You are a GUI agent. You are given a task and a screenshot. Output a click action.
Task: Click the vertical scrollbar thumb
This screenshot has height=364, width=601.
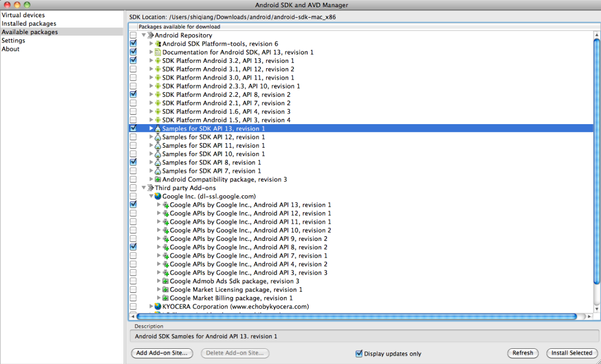(x=597, y=161)
